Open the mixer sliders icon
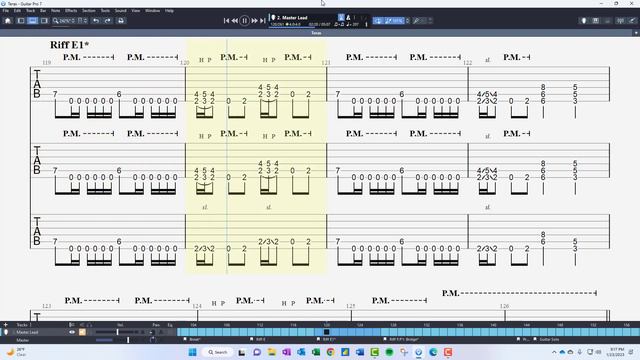Viewport: 640px width, 360px height. pyautogui.click(x=620, y=20)
